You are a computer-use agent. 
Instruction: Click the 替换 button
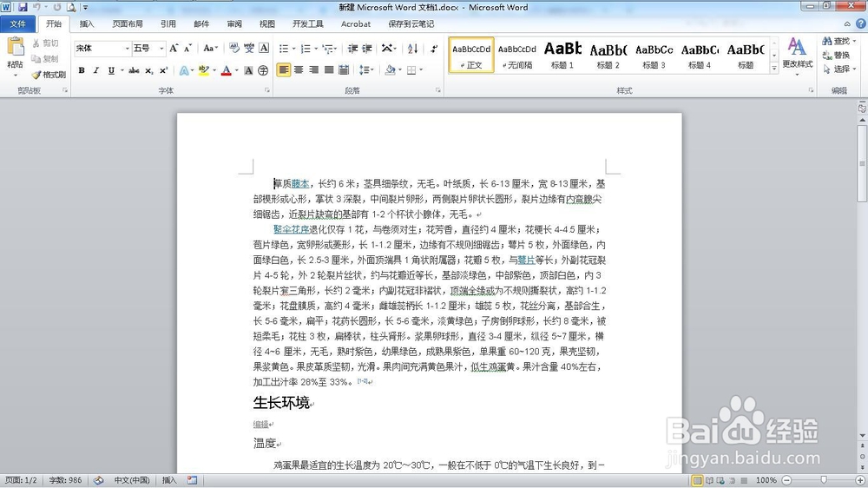837,55
